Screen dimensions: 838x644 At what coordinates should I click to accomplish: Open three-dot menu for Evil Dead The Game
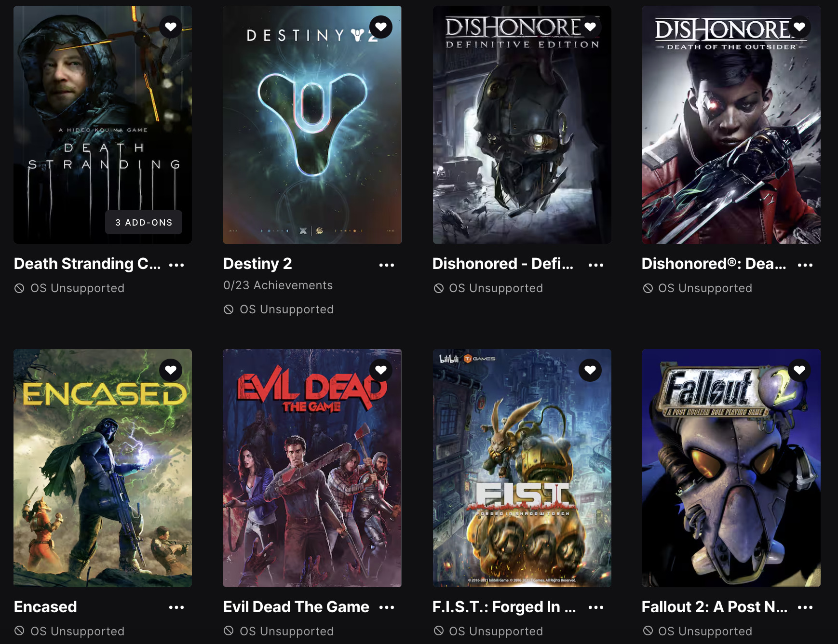coord(387,607)
